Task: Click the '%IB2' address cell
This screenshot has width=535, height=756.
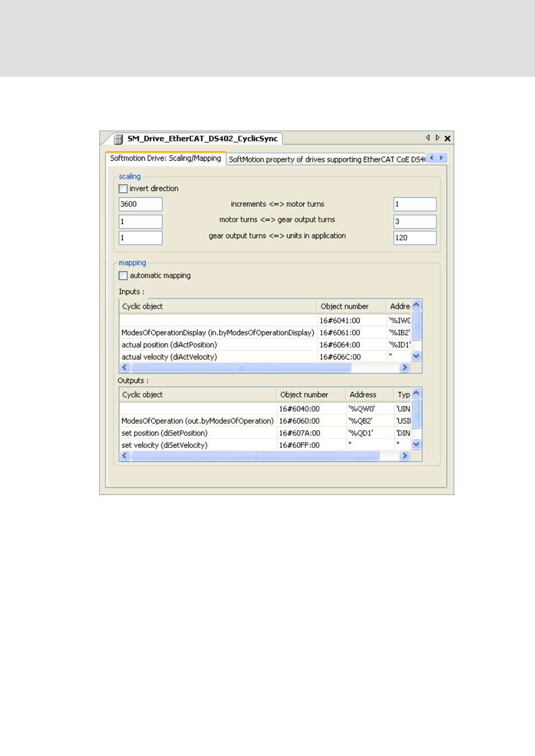Action: (x=399, y=333)
